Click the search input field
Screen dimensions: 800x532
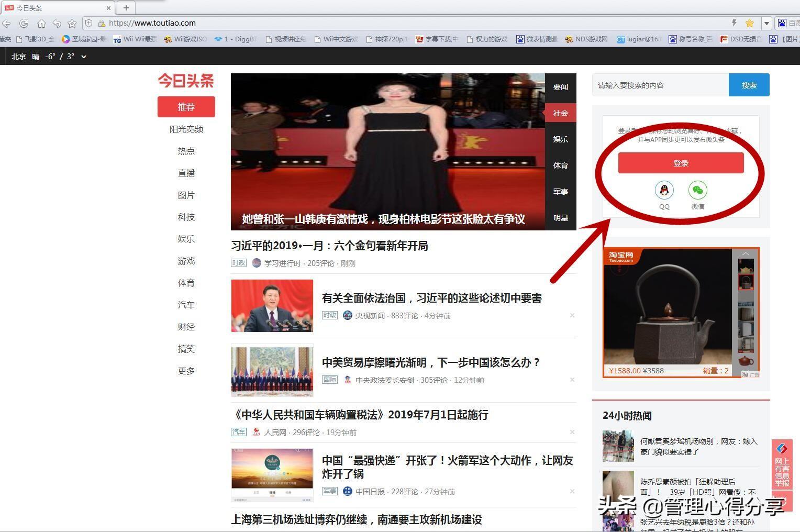coord(660,85)
